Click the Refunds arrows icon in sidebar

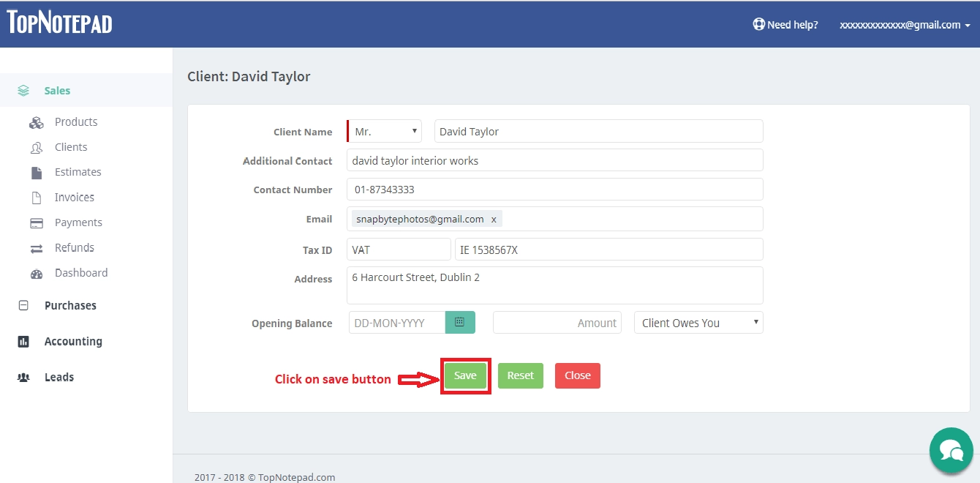pos(37,248)
